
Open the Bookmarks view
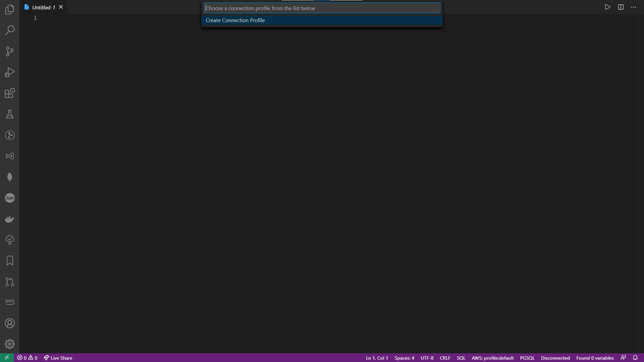(10, 261)
